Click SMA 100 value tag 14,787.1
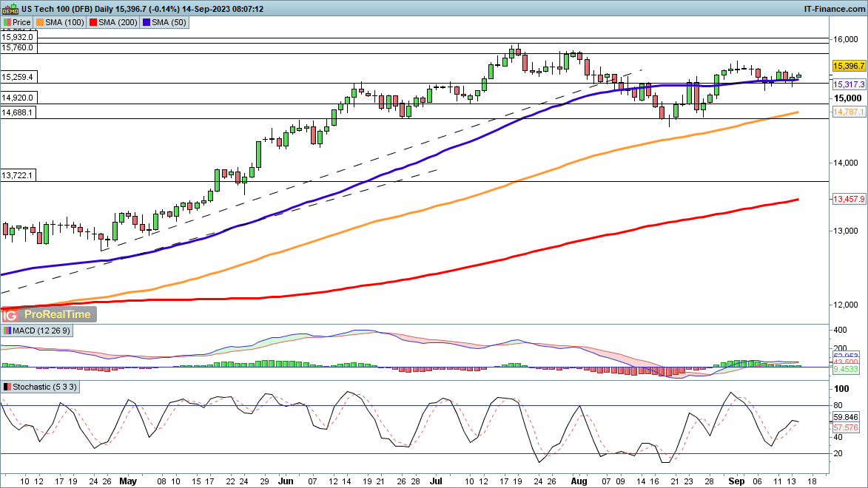The image size is (868, 488). click(x=849, y=112)
